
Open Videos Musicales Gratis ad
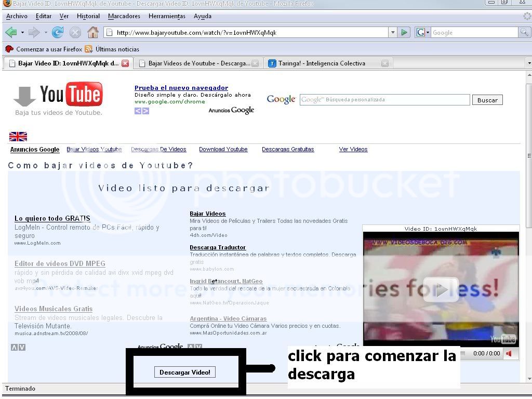tap(54, 309)
